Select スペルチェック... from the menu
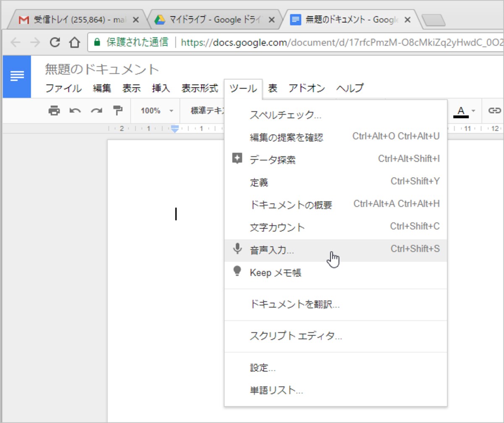 336,115
